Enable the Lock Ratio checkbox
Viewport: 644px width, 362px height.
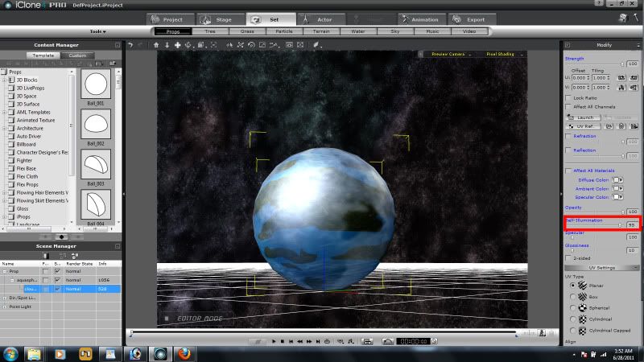(x=568, y=97)
